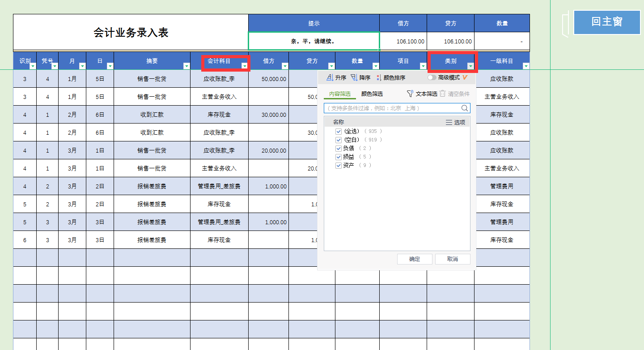This screenshot has width=644, height=350.
Task: Uncheck the (全选) checkbox
Action: (339, 131)
